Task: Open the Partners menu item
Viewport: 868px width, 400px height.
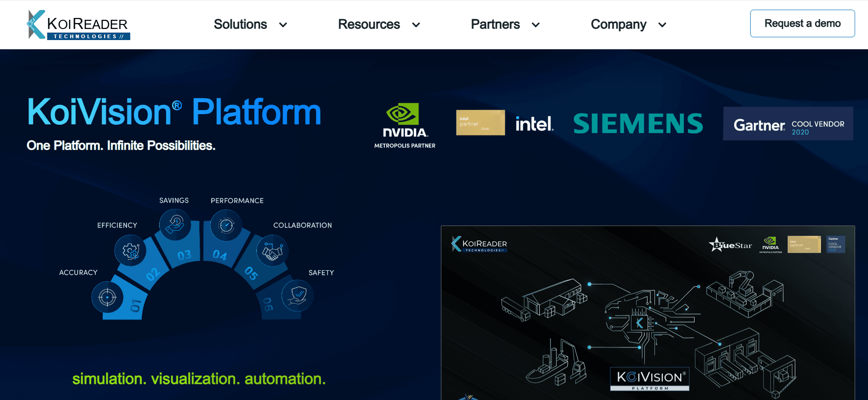Action: (x=495, y=24)
